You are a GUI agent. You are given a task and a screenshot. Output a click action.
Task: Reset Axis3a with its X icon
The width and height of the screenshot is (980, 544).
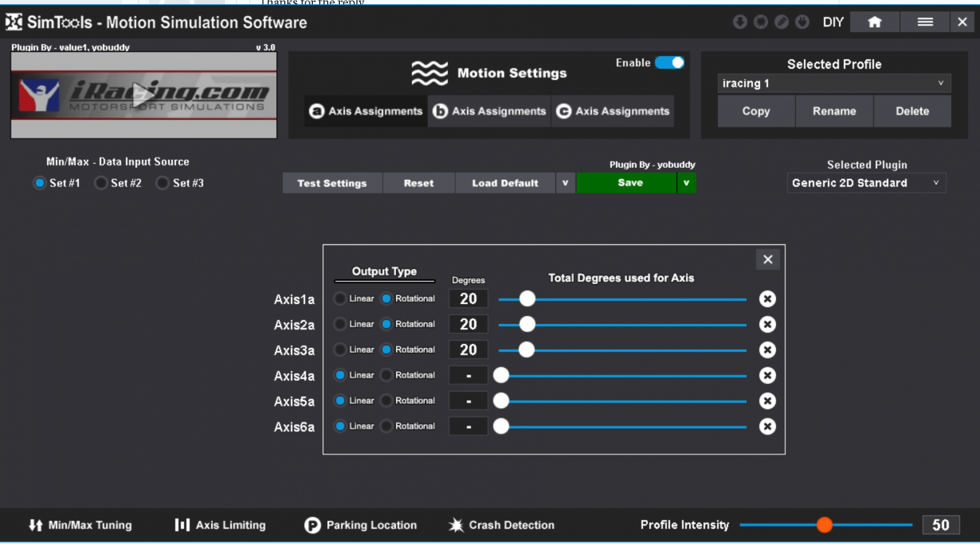point(767,350)
